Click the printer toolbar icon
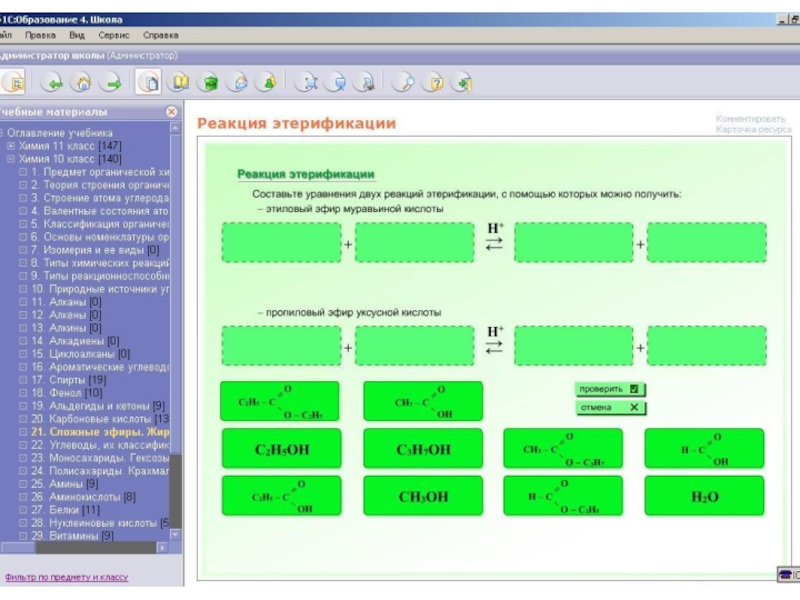Image resolution: width=800 pixels, height=600 pixels. (364, 82)
